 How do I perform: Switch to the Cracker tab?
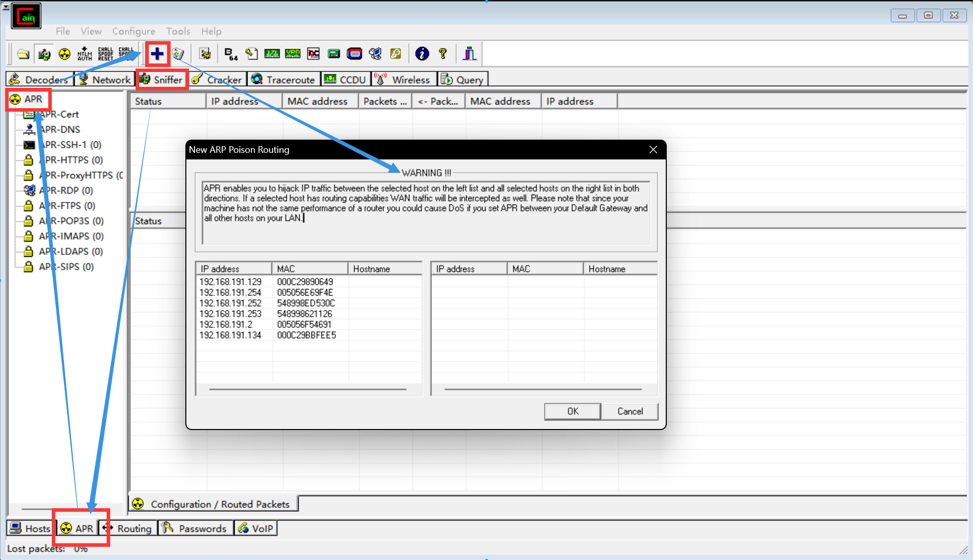tap(217, 80)
